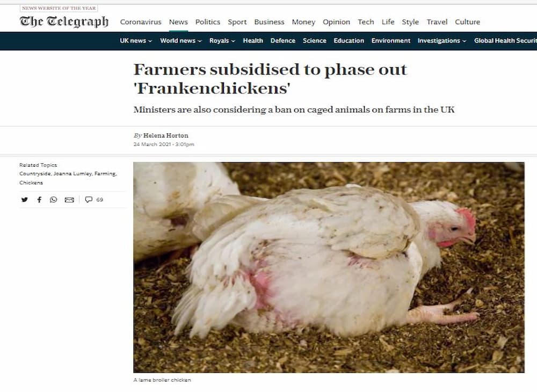View author Helena Horton's profile
This screenshot has height=392, width=537.
tap(166, 135)
